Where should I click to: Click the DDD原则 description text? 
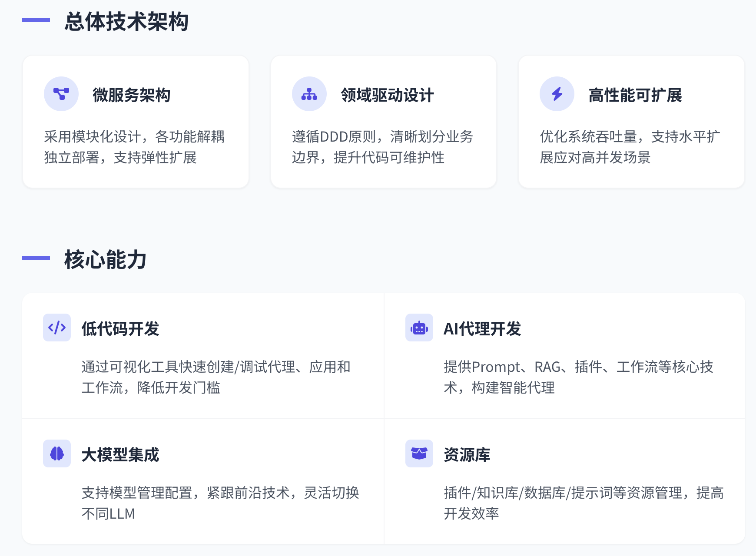pos(382,147)
